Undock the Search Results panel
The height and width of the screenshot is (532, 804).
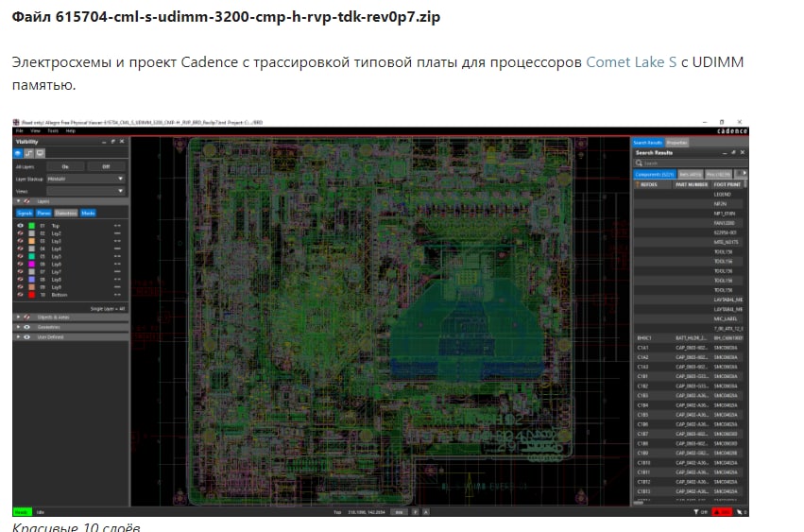click(734, 153)
